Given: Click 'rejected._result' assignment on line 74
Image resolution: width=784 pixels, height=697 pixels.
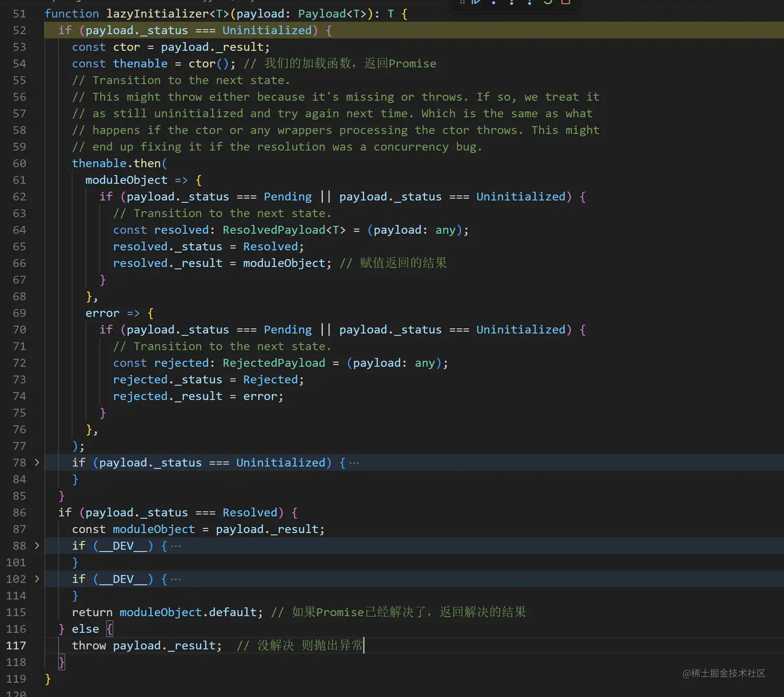Looking at the screenshot, I should pos(167,396).
